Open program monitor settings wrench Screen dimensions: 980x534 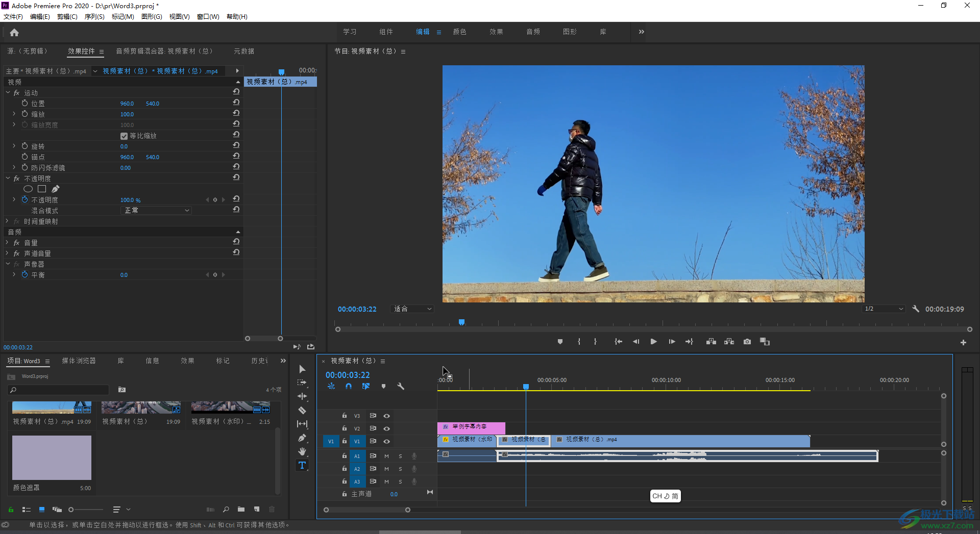(x=916, y=309)
